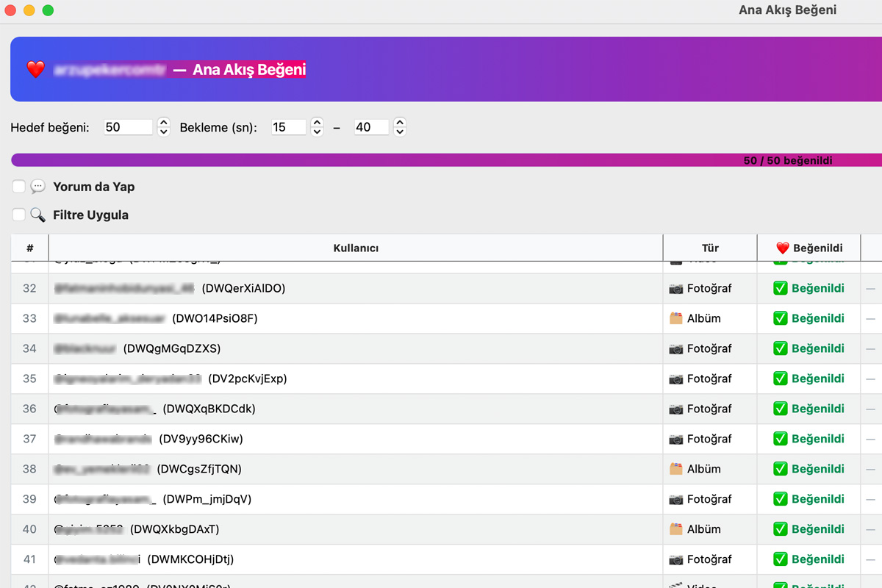
Task: Click the camera icon in row 32
Action: tap(675, 289)
